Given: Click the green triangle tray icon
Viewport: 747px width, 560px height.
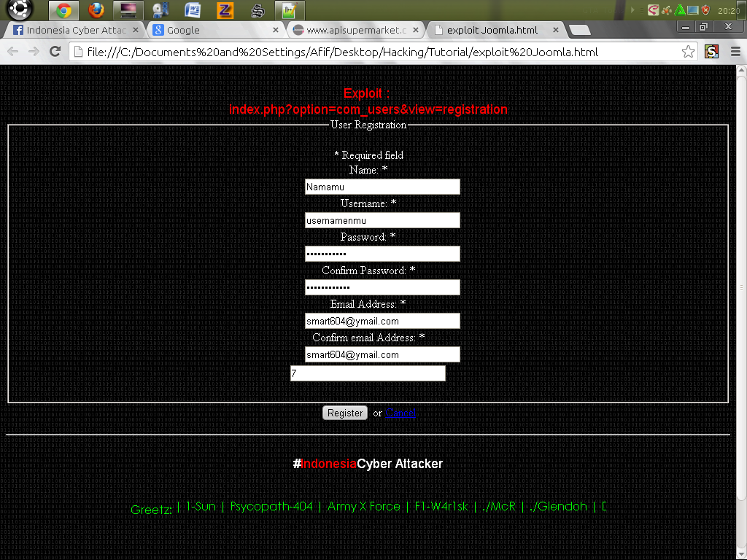Looking at the screenshot, I should [x=681, y=10].
